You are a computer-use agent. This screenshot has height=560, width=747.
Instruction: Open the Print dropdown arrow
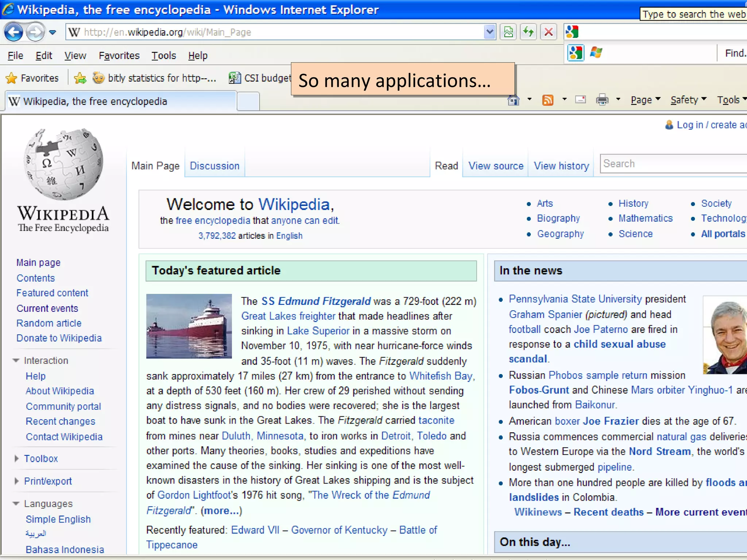[x=618, y=99]
